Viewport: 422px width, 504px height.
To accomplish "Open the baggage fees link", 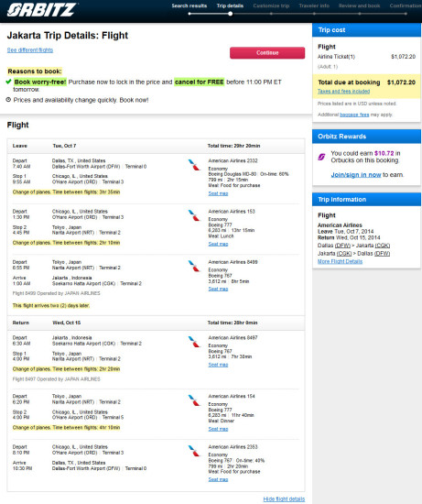I will pyautogui.click(x=354, y=115).
